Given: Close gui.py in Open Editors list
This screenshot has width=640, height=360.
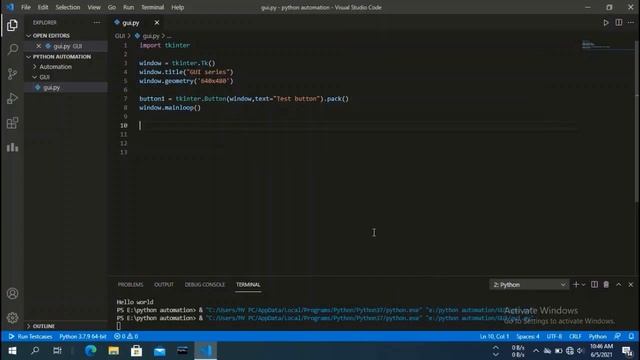Looking at the screenshot, I should point(38,46).
